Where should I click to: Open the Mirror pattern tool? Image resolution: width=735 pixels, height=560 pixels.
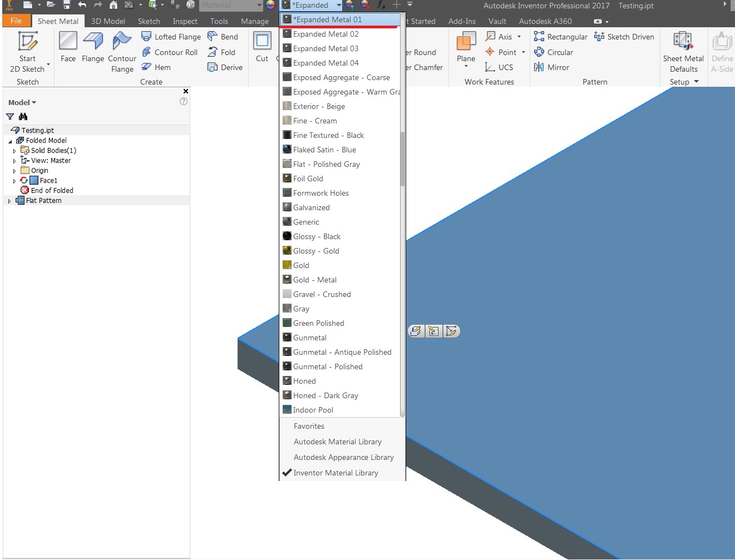[551, 67]
